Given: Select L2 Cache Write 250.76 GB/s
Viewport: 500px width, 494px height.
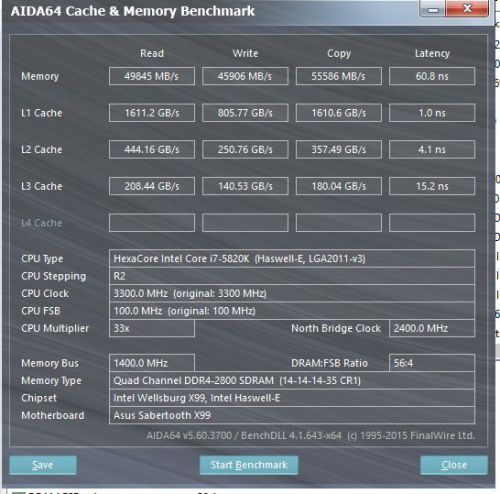Looking at the screenshot, I should point(245,150).
